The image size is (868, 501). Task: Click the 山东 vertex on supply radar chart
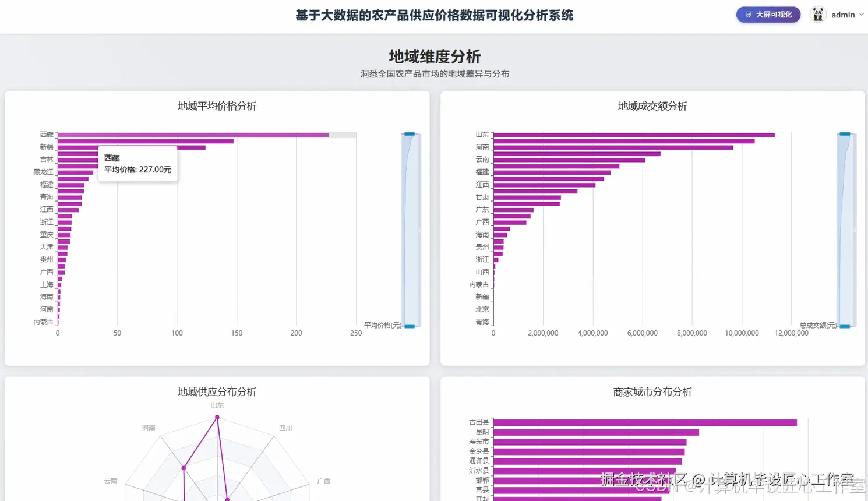pyautogui.click(x=217, y=417)
